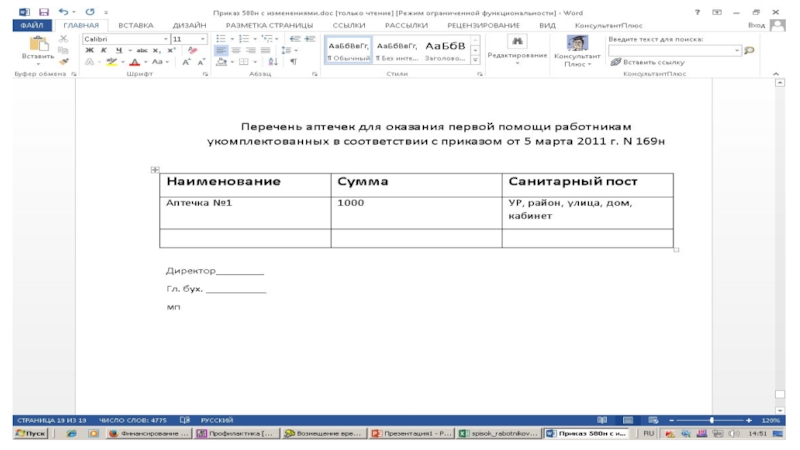Click the table move handle icon
This screenshot has height=450, width=800.
[154, 171]
